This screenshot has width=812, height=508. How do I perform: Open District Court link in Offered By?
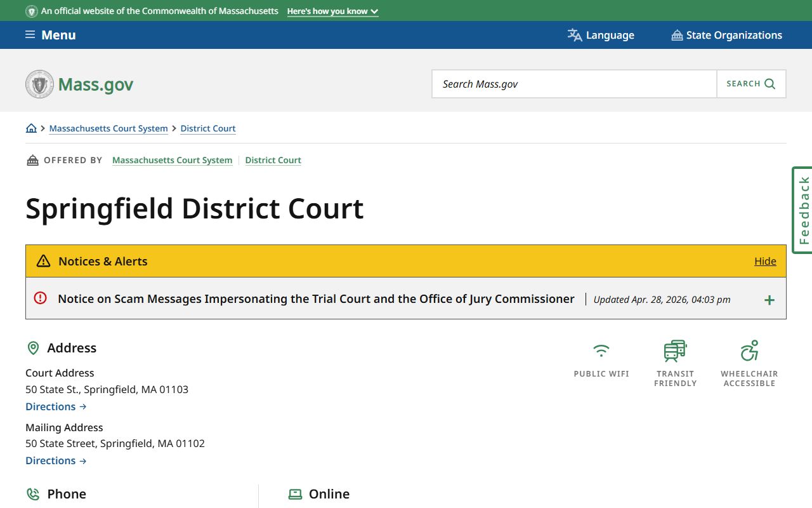[273, 160]
